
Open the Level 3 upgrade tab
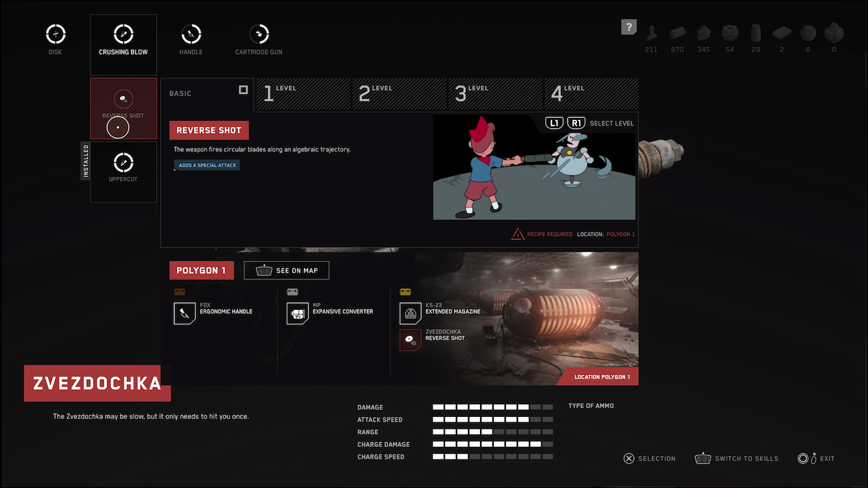pos(496,94)
